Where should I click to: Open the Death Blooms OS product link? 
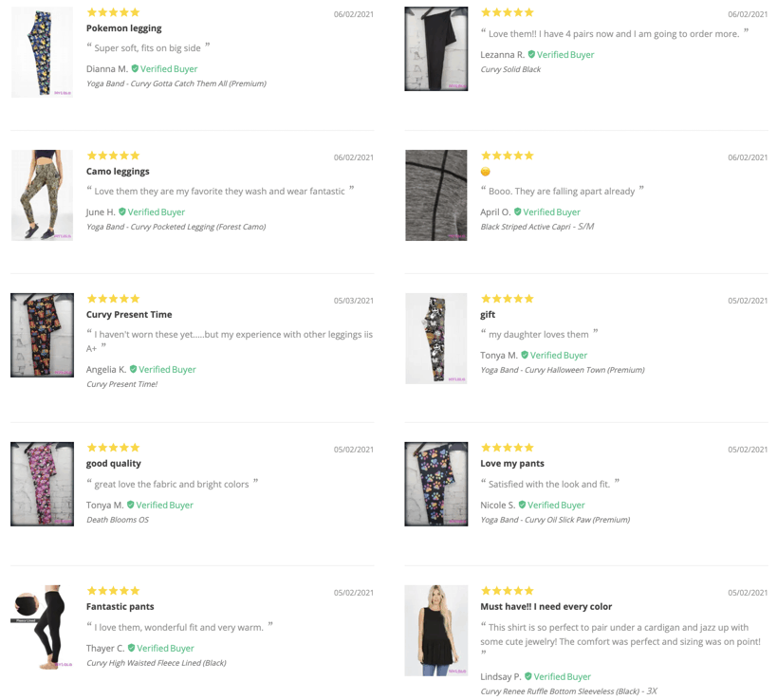click(118, 520)
